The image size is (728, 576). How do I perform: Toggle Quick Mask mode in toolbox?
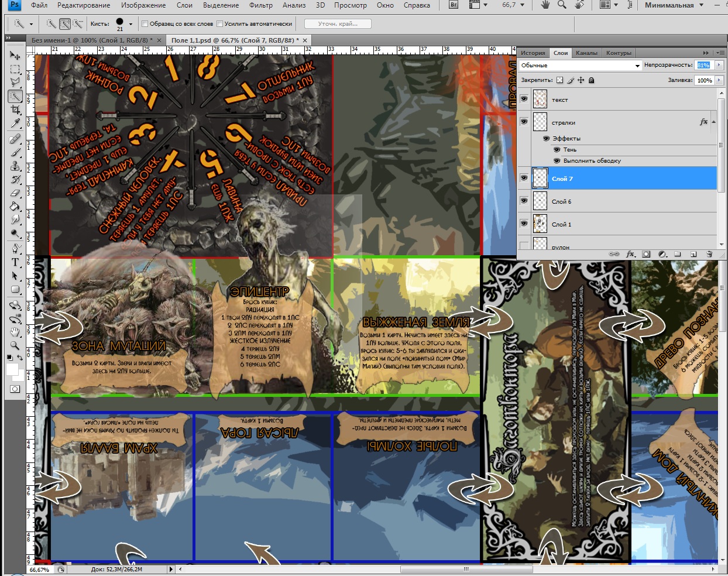click(15, 389)
